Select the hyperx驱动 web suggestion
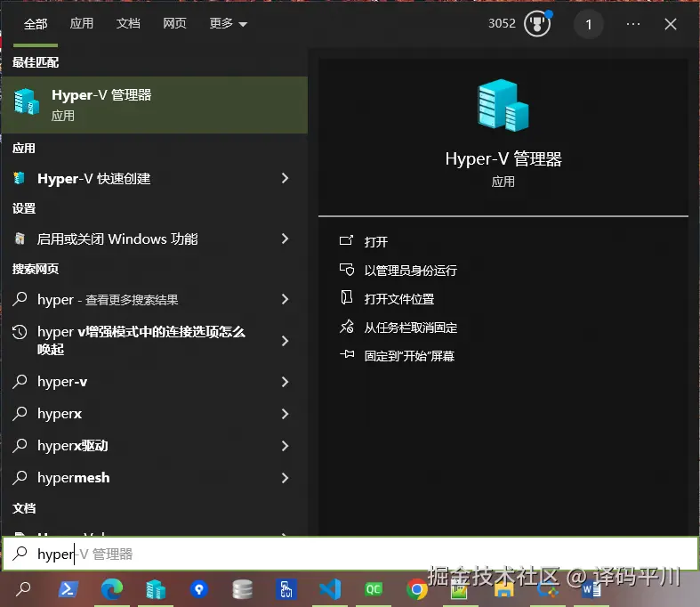Image resolution: width=700 pixels, height=607 pixels. point(155,446)
